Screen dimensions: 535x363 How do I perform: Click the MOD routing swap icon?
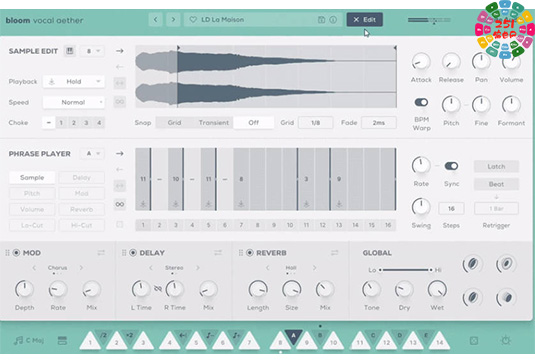(101, 253)
